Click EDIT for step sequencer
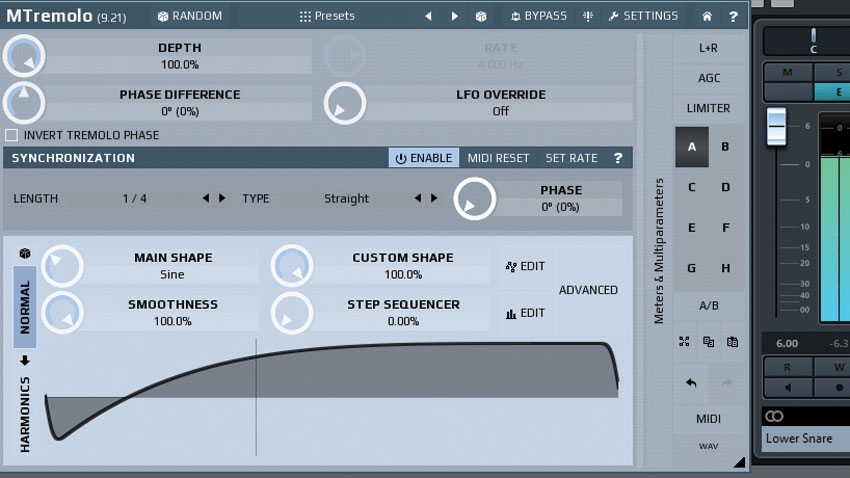850x478 pixels. pos(525,313)
